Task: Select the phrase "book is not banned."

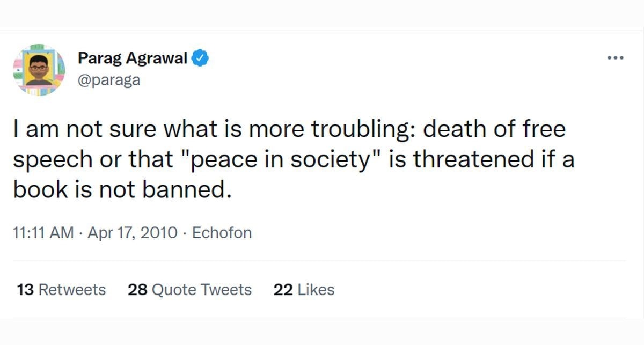Action: point(122,190)
